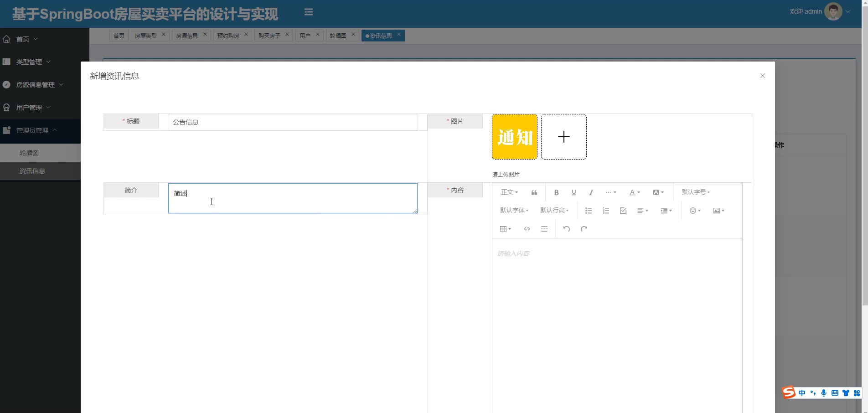Viewport: 868px width, 413px height.
Task: Insert a bulleted list
Action: tap(589, 211)
